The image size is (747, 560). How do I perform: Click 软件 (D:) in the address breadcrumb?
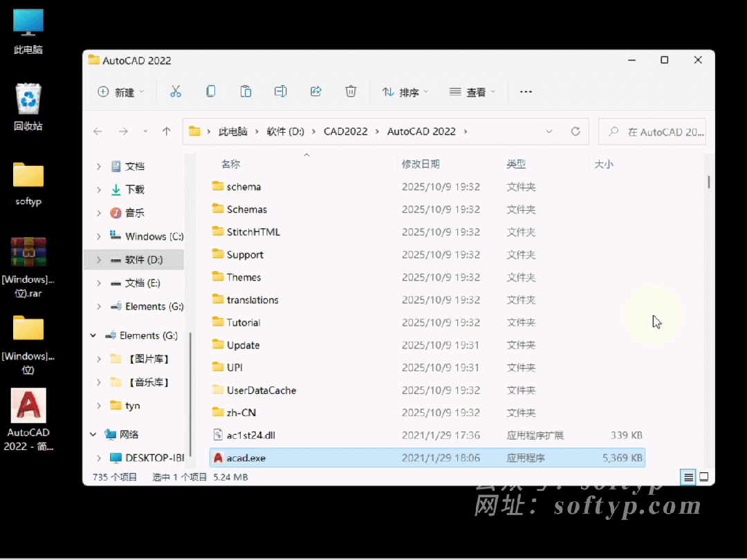(x=286, y=131)
